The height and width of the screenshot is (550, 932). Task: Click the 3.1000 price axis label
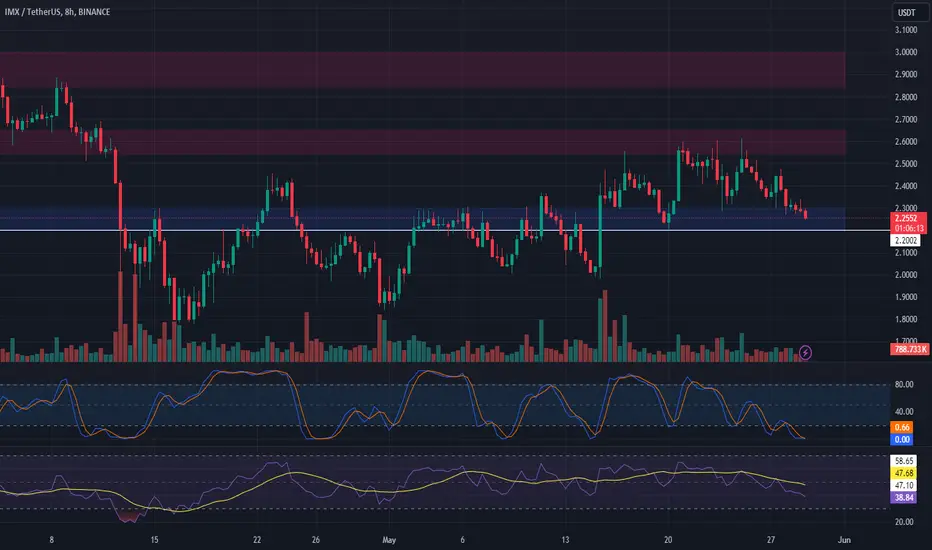906,30
